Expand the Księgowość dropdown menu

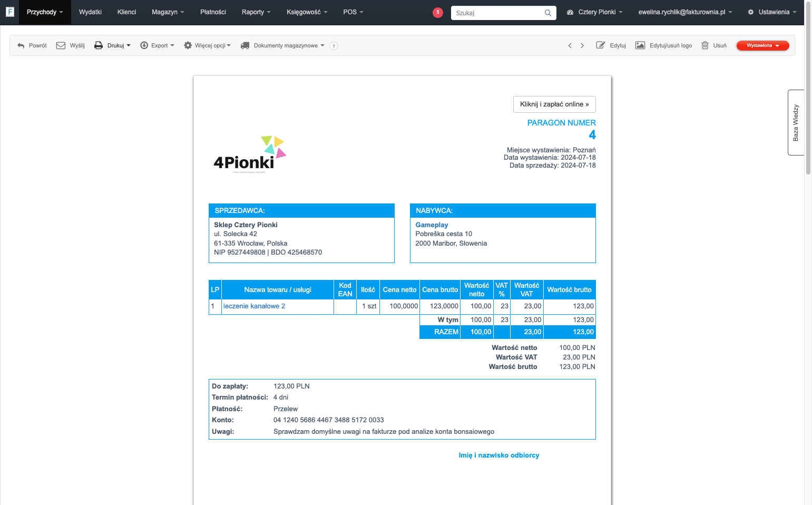307,12
